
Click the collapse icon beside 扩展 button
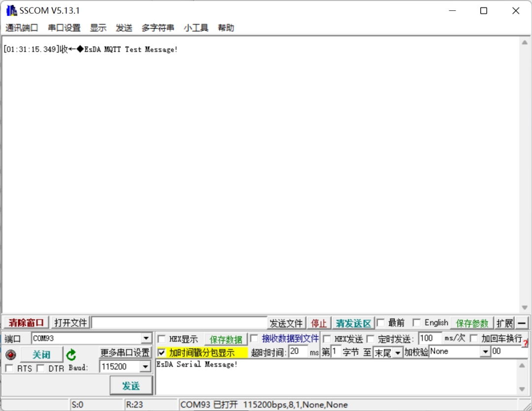(x=522, y=323)
